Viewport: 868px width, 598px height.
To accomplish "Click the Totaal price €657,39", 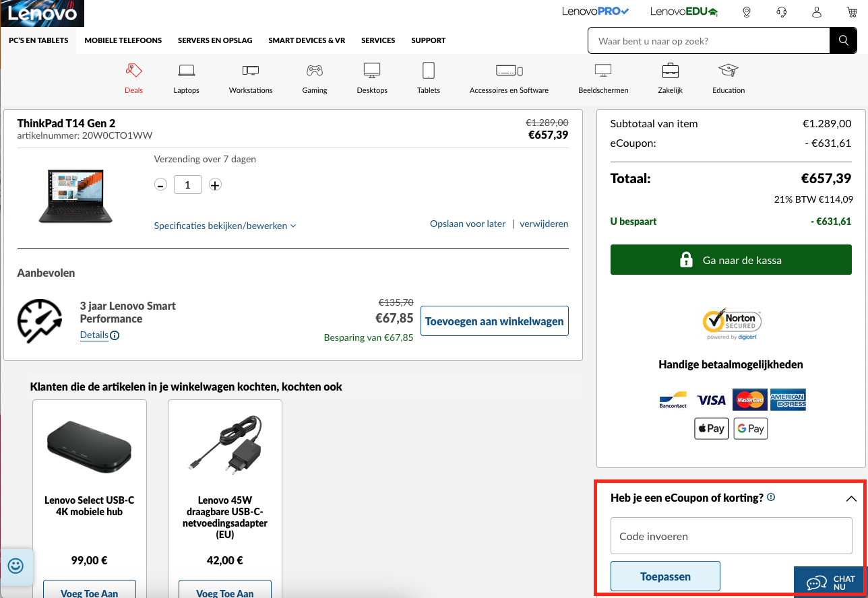I will (826, 179).
